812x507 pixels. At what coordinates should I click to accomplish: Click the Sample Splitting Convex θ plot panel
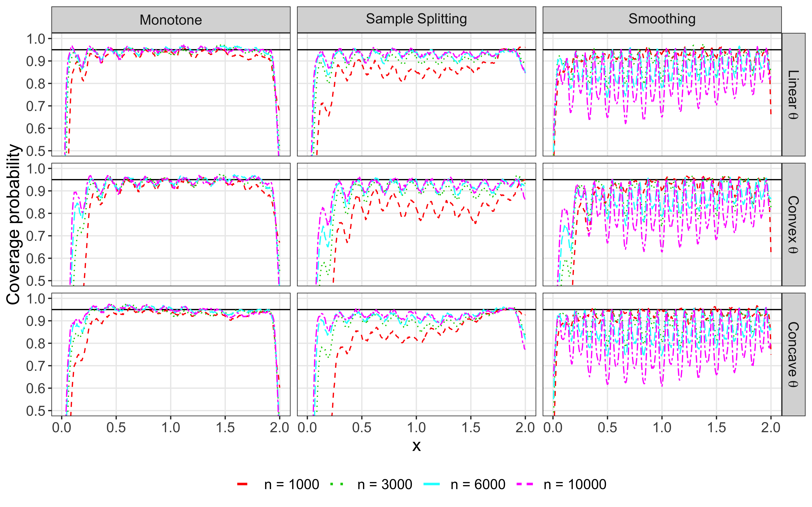[416, 225]
